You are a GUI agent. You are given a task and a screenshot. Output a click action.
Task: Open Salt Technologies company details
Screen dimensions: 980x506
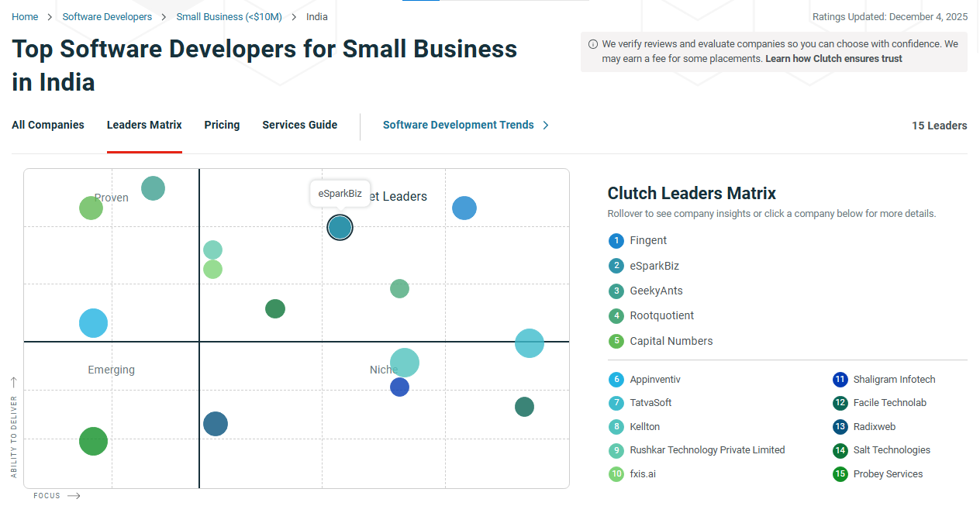tap(892, 450)
